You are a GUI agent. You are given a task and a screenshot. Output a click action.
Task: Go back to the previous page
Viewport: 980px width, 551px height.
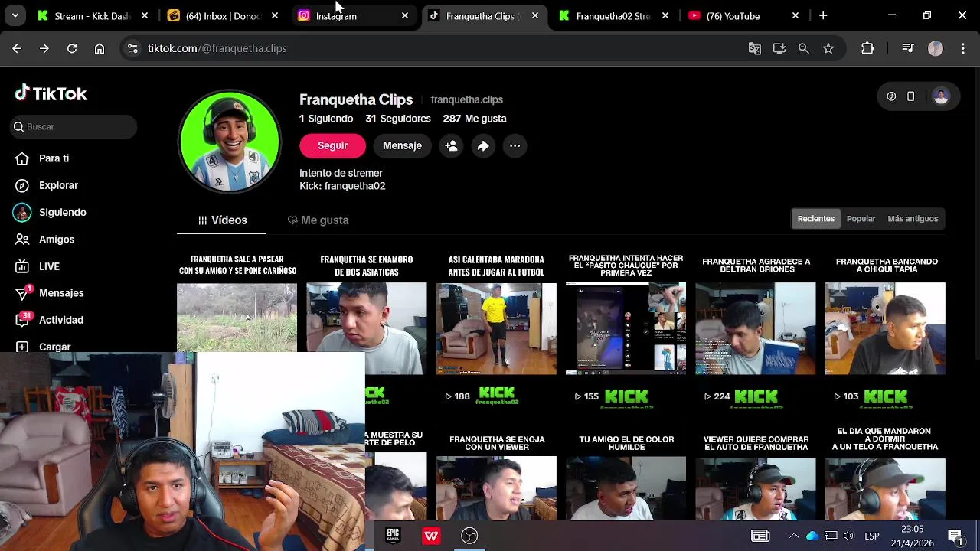coord(17,48)
